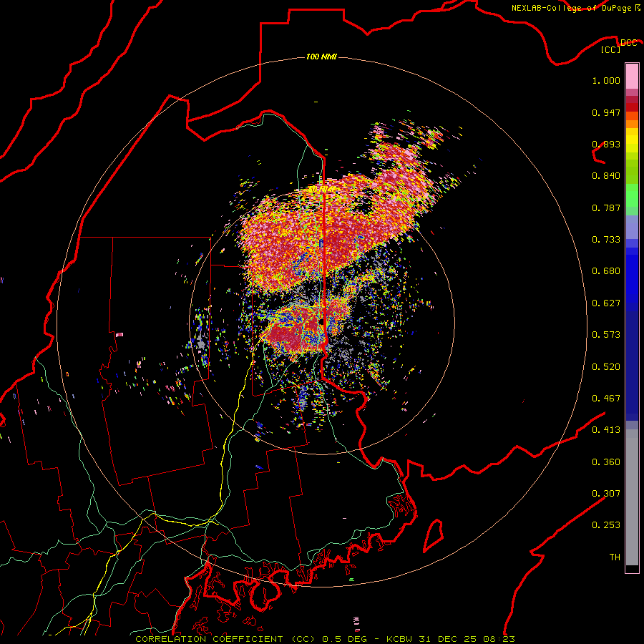This screenshot has width=644, height=644.
Task: Select the 0.573 color scale value
Action: click(606, 335)
